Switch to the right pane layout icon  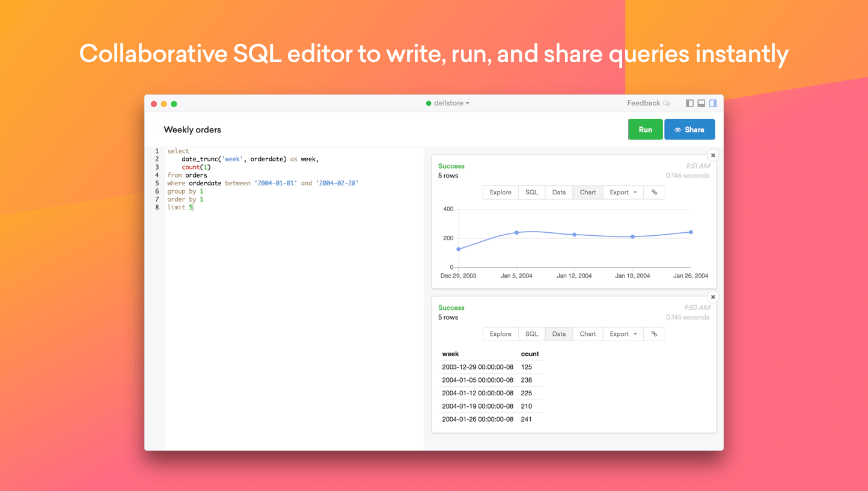pyautogui.click(x=713, y=103)
